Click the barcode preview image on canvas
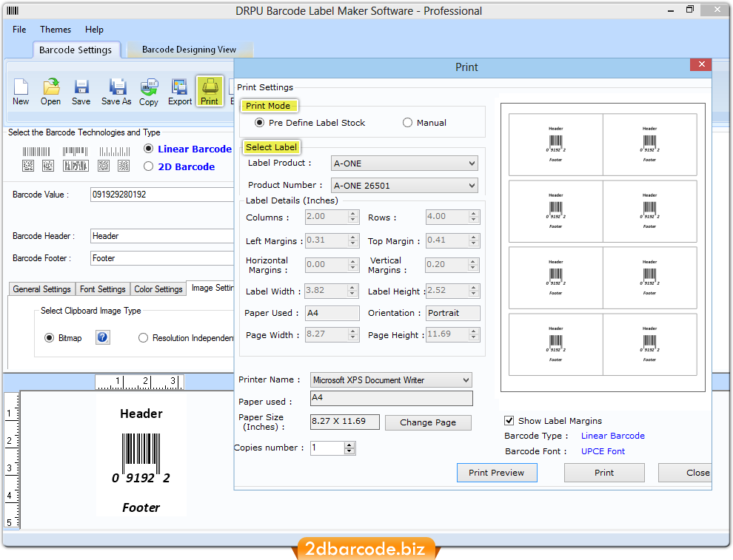The width and height of the screenshot is (733, 560). pos(141,455)
